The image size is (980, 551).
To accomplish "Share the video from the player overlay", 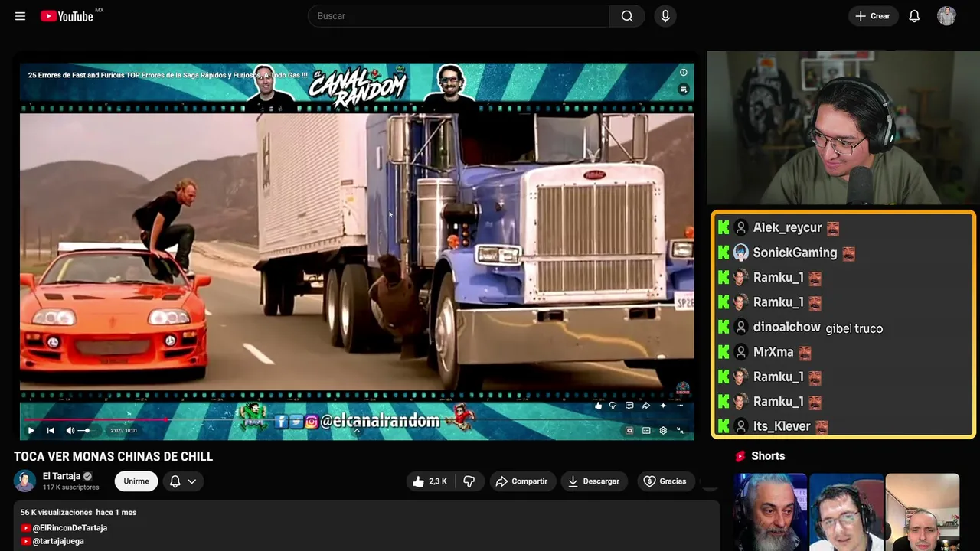I will point(646,406).
